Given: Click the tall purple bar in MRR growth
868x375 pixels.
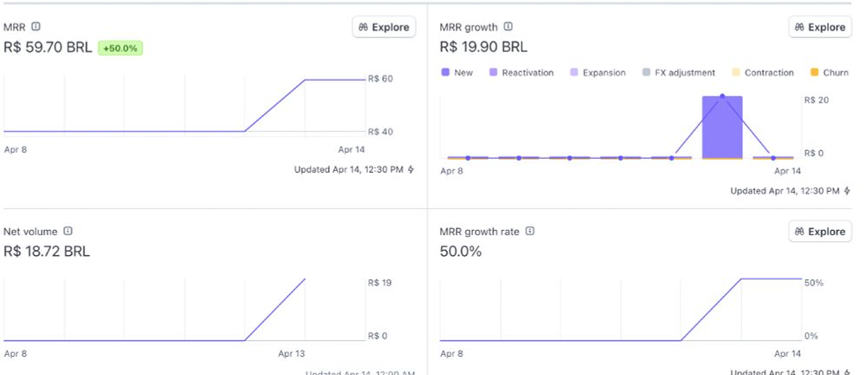Looking at the screenshot, I should [x=722, y=130].
